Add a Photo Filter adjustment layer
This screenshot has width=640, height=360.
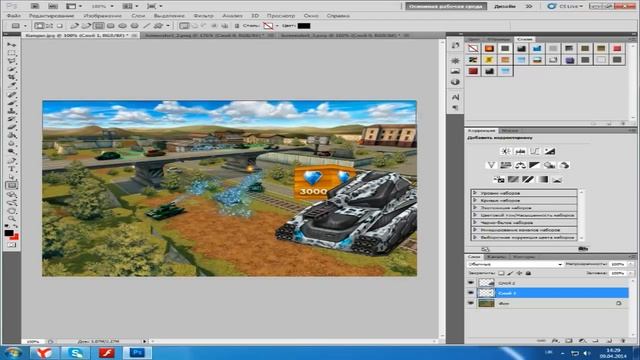pos(549,165)
